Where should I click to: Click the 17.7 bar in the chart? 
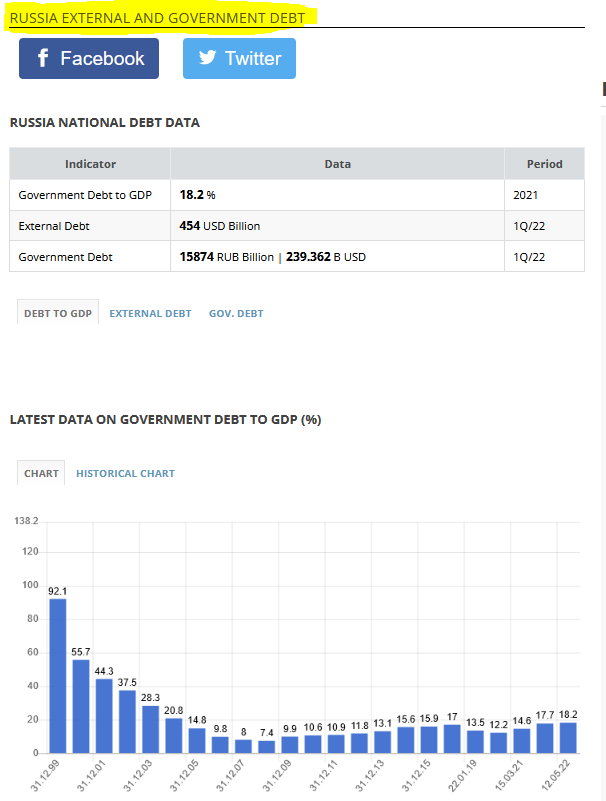point(545,738)
